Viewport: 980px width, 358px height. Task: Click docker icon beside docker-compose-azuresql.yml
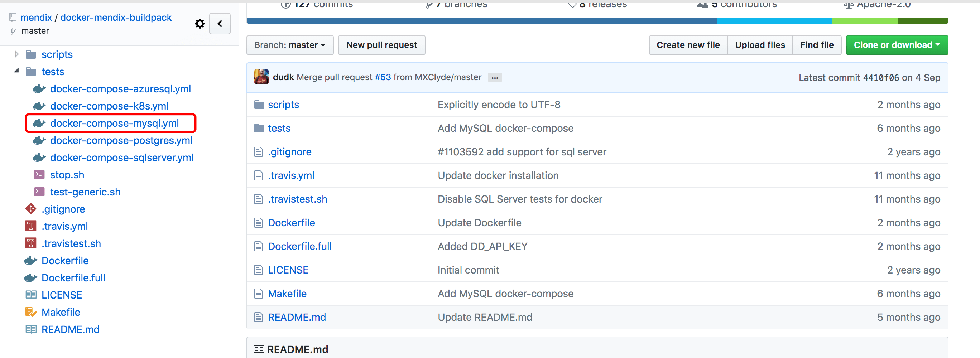click(x=39, y=89)
